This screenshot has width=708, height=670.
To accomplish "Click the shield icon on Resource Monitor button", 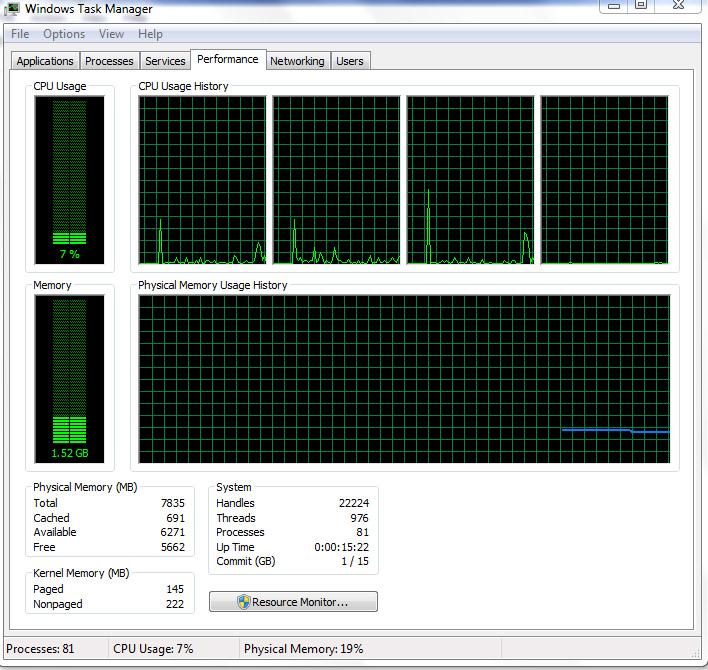I will (x=243, y=602).
